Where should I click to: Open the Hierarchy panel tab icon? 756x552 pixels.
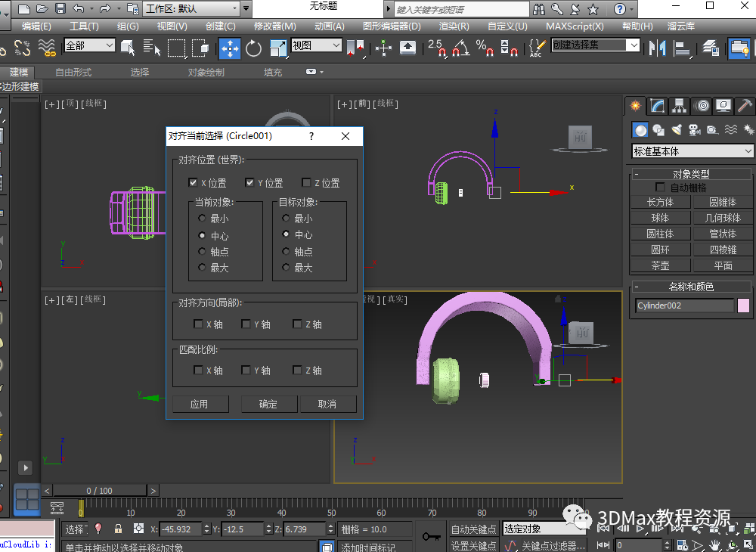(x=680, y=106)
